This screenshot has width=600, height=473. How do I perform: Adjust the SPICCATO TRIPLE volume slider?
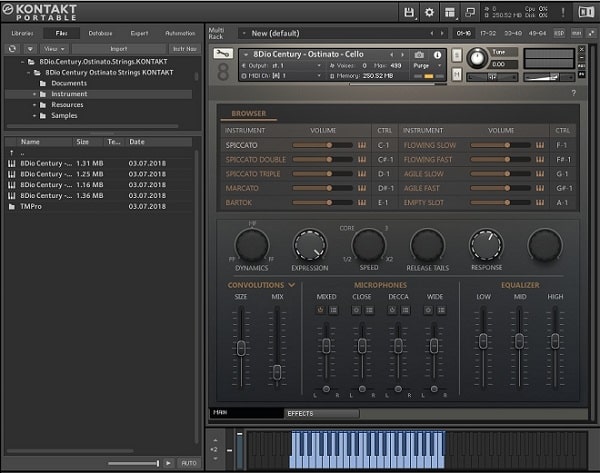pyautogui.click(x=322, y=174)
